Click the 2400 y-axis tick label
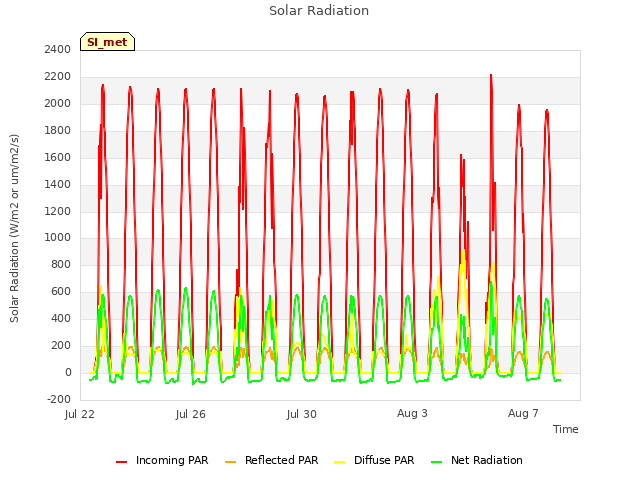The width and height of the screenshot is (640, 480). [x=58, y=50]
